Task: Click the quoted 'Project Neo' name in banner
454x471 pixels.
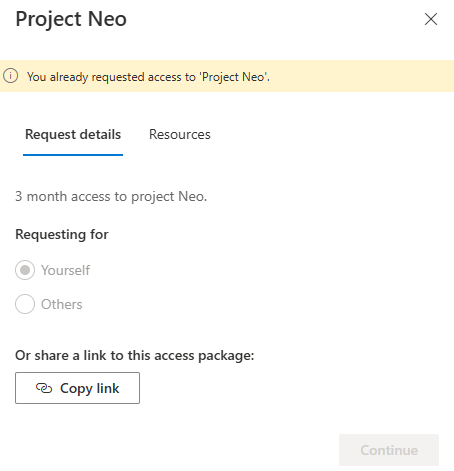Action: (234, 77)
